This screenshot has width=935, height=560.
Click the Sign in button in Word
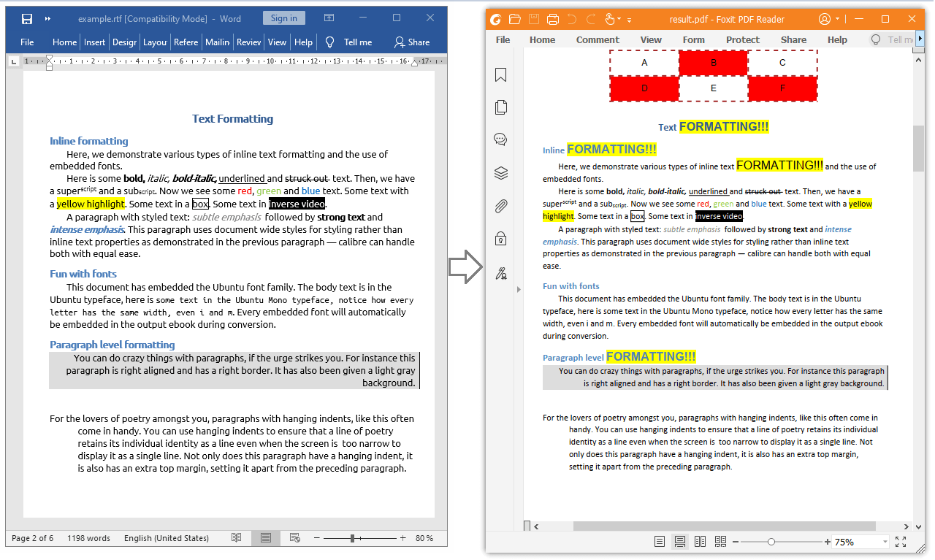click(283, 18)
